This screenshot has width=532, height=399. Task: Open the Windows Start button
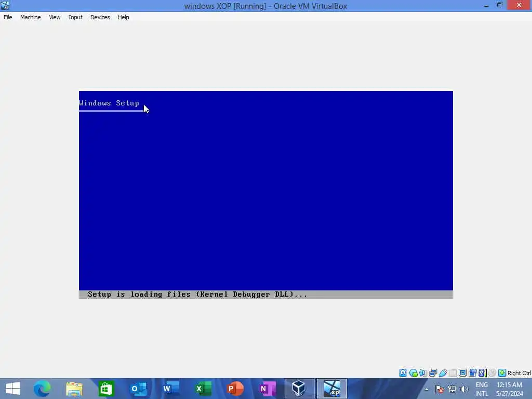click(13, 389)
